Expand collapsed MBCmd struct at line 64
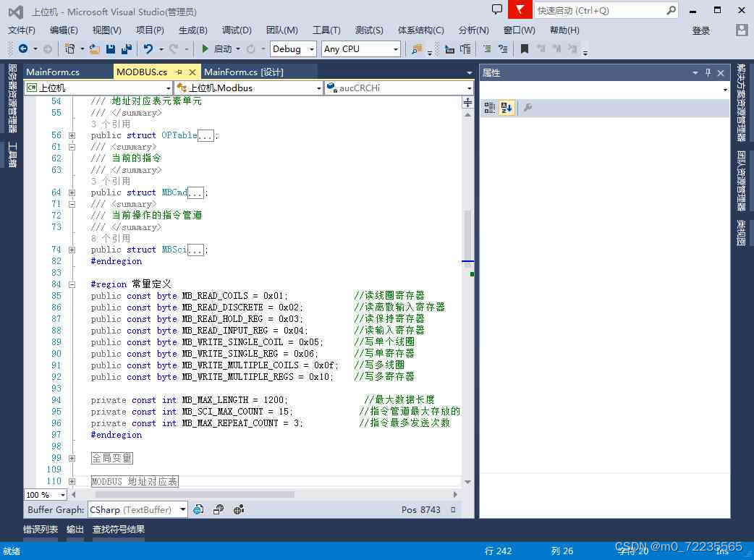The image size is (754, 560). [x=72, y=192]
